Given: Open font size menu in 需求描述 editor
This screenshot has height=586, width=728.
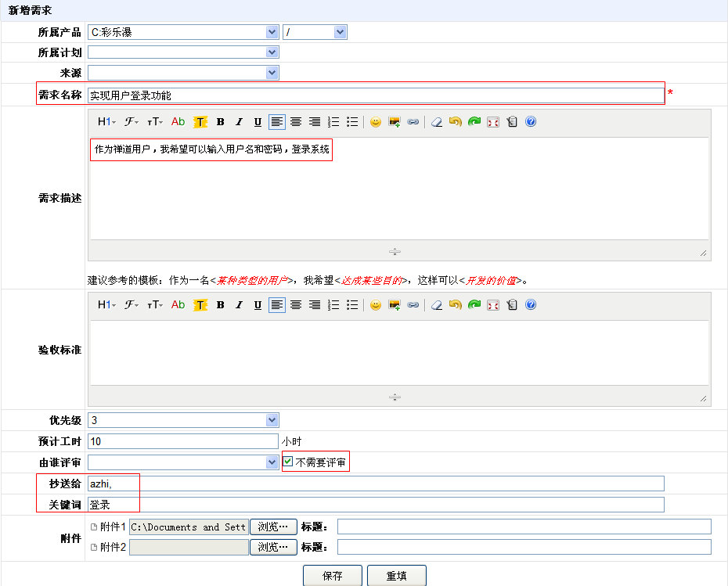Looking at the screenshot, I should [x=155, y=121].
